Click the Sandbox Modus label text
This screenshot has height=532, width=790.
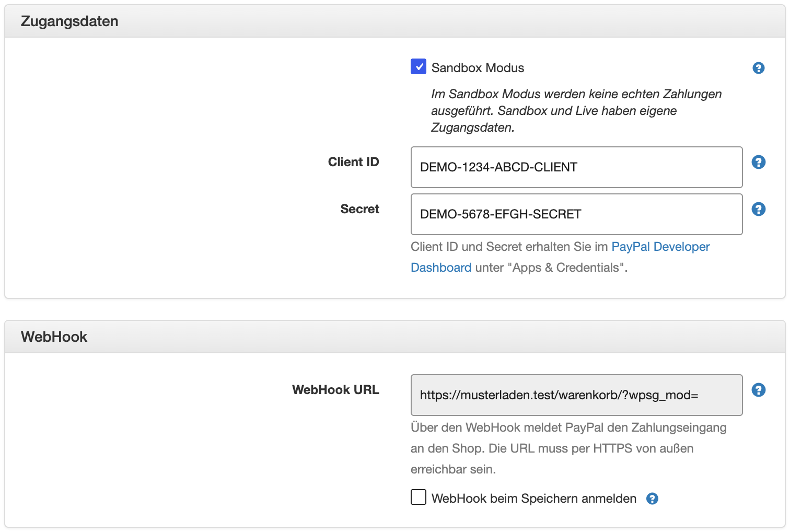tap(478, 68)
